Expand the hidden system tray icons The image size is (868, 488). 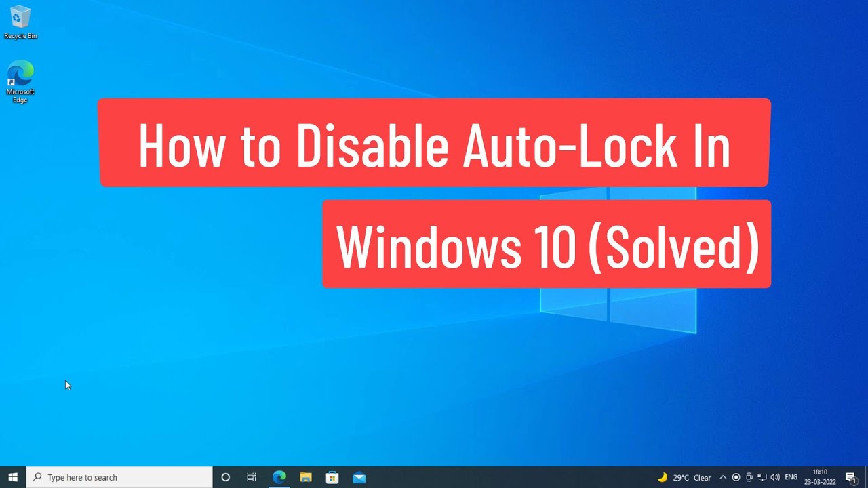723,477
